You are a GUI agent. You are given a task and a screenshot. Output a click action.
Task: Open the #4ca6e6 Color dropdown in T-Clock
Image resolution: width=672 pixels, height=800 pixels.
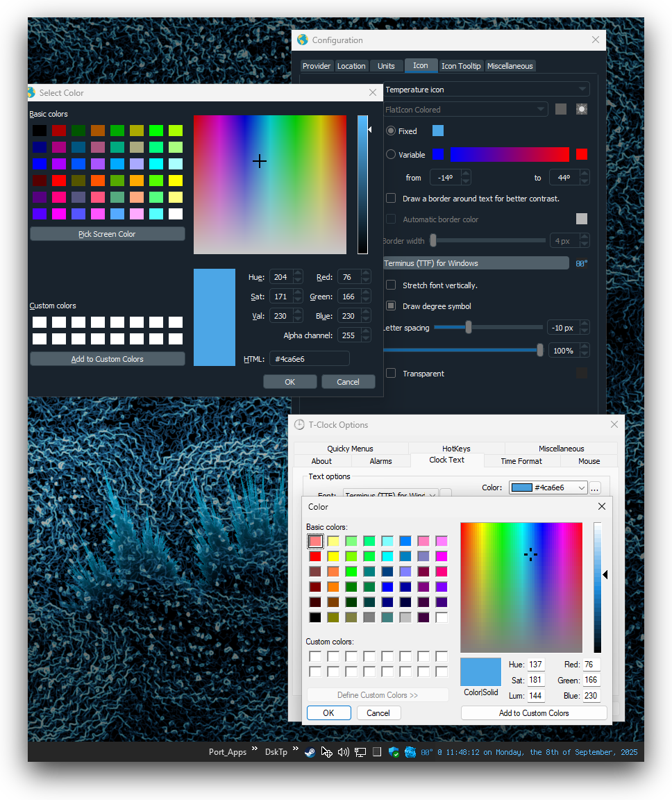point(548,487)
